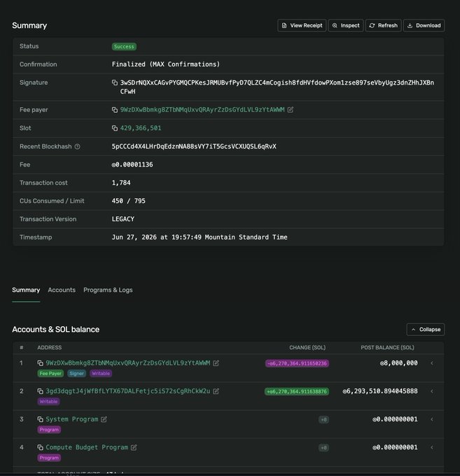Switch to the Accounts tab

click(x=62, y=290)
